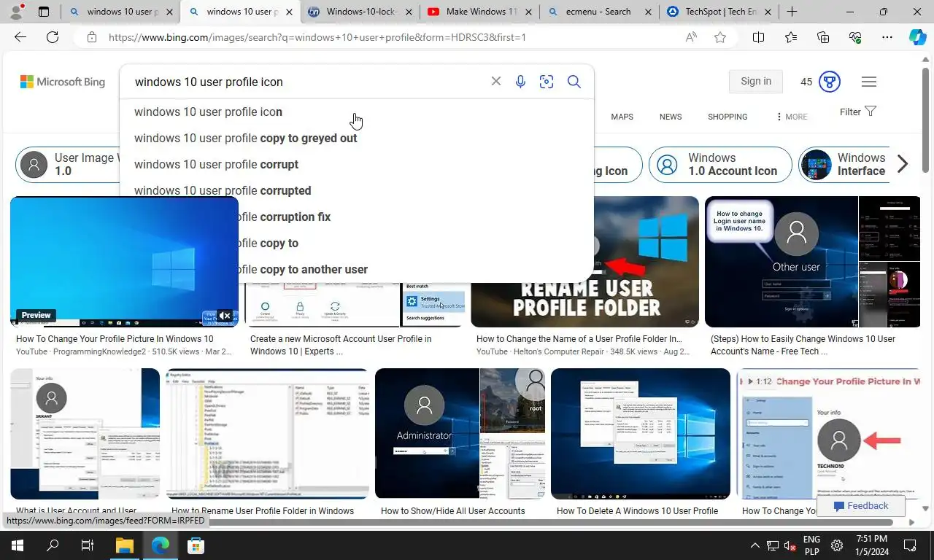Play the 1:12 profile picture video thumbnail
Image resolution: width=934 pixels, height=560 pixels.
point(828,434)
